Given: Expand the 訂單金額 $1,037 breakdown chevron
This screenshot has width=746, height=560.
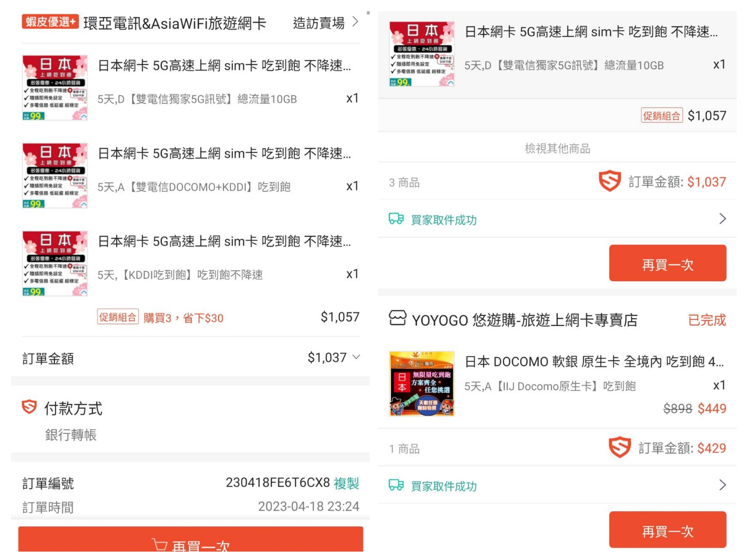Looking at the screenshot, I should point(356,357).
